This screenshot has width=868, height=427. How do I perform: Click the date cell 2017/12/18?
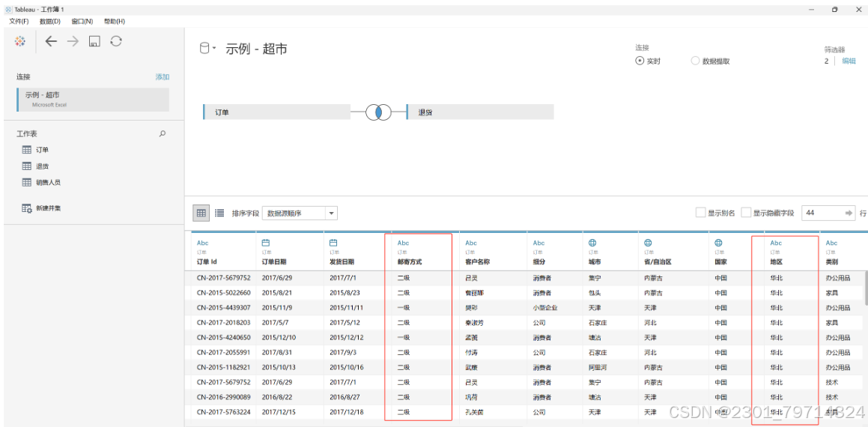click(x=347, y=412)
